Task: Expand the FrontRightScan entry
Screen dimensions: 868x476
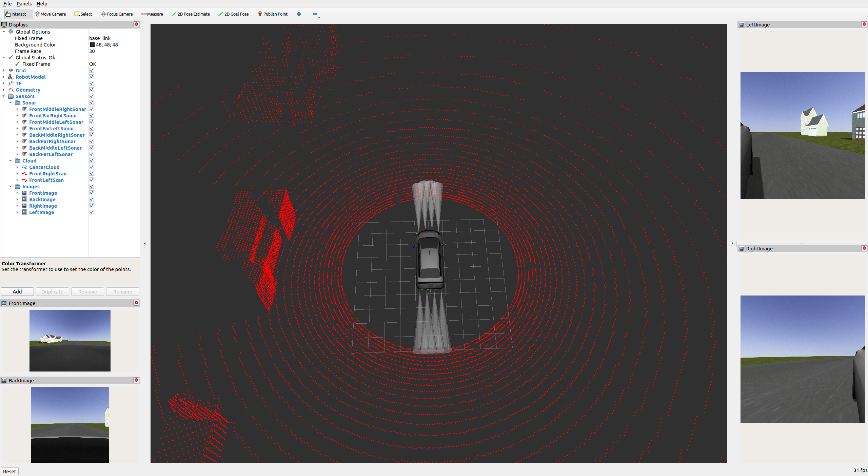Action: (x=17, y=174)
